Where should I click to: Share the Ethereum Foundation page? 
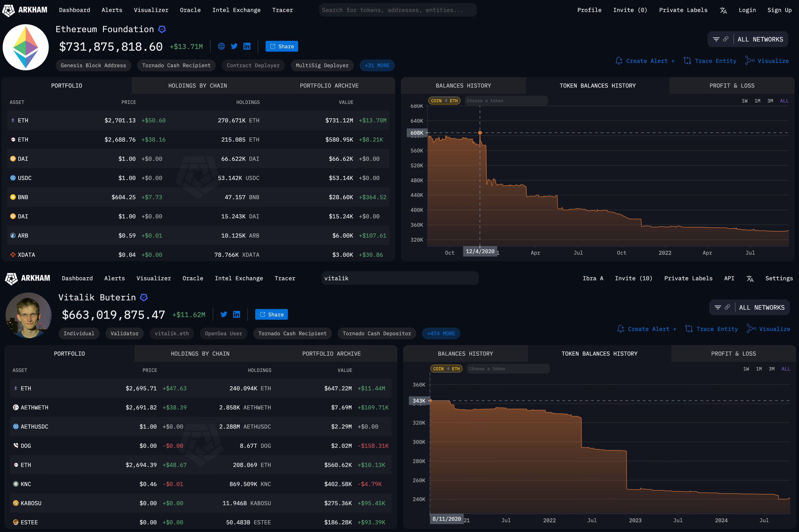(282, 47)
